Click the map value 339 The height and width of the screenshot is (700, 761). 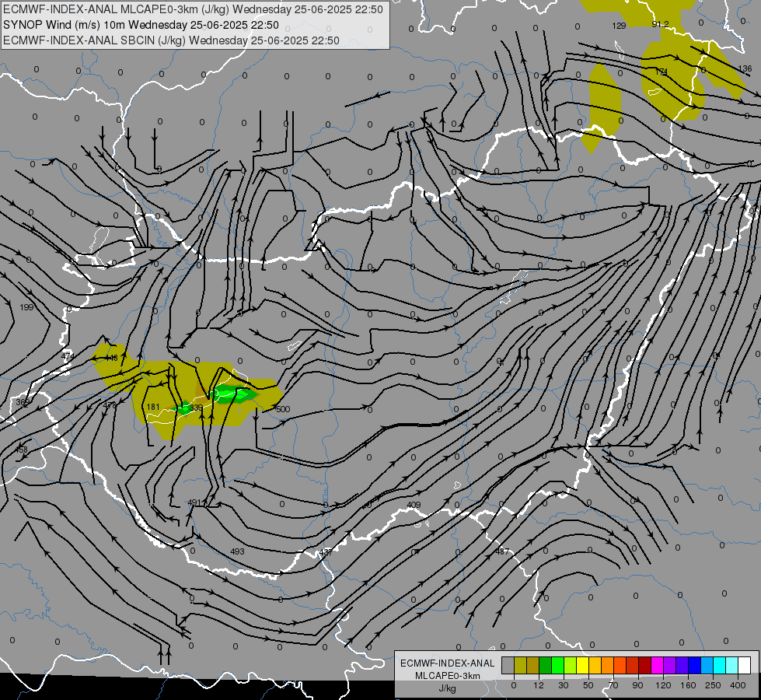coord(196,408)
